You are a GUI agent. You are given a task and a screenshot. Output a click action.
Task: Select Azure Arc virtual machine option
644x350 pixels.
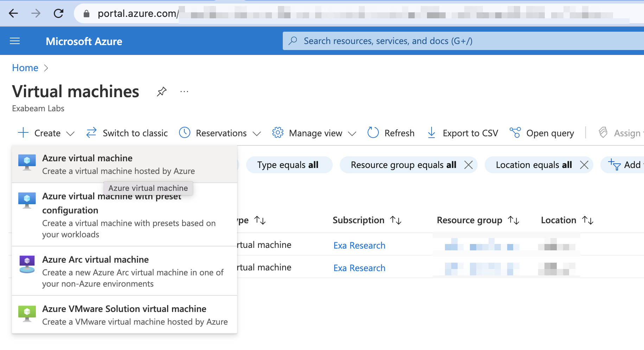tap(125, 271)
